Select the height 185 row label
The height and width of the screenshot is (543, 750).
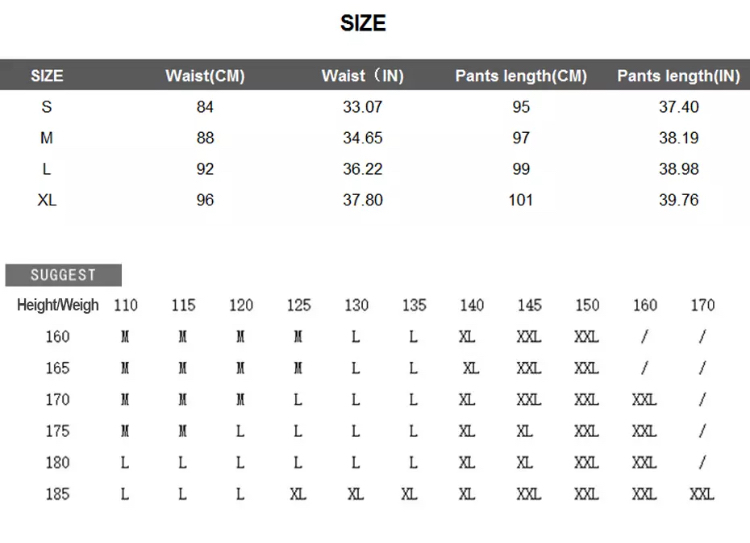pos(57,494)
